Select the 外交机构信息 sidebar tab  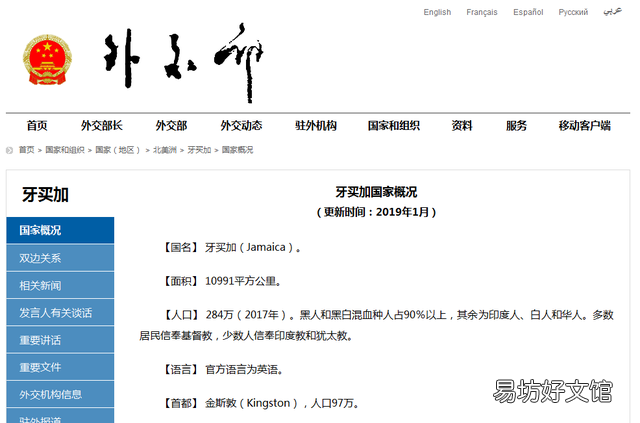[60, 394]
